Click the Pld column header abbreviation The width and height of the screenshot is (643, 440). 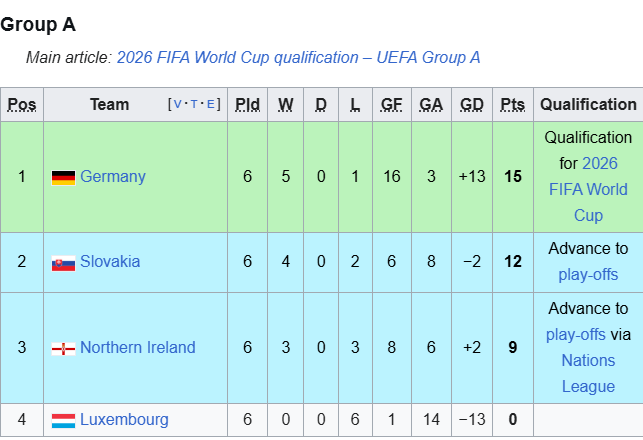click(x=247, y=104)
